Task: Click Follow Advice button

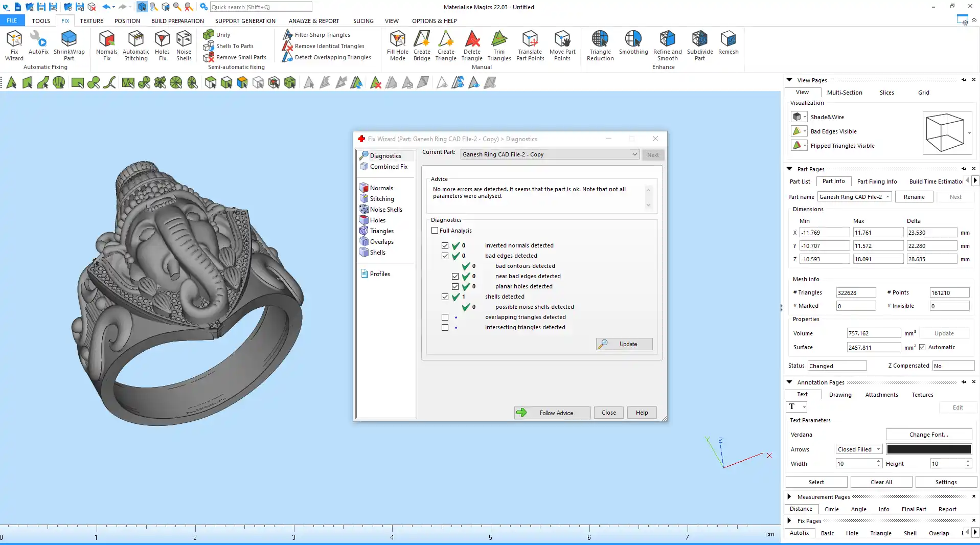Action: pos(552,413)
